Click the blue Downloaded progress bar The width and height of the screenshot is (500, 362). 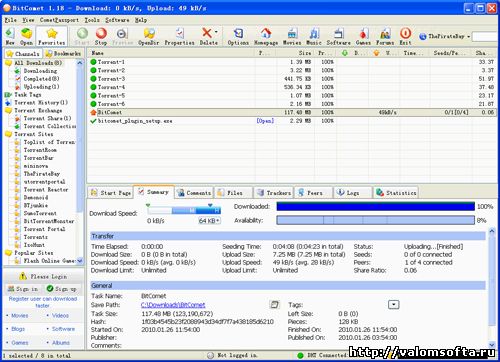376,207
